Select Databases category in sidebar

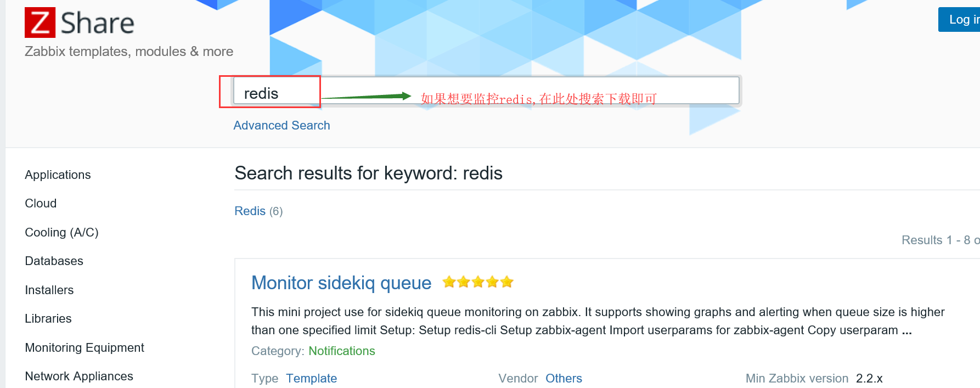pyautogui.click(x=54, y=261)
